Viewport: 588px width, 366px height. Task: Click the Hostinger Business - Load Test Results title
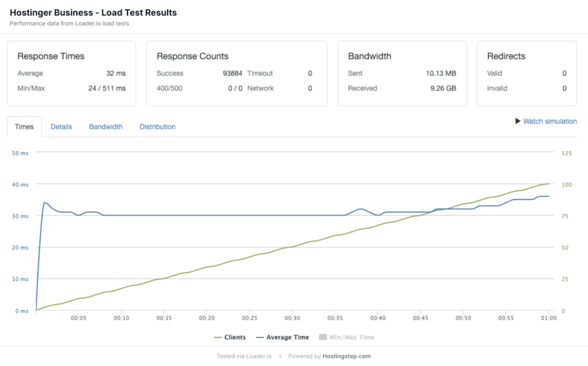(x=94, y=13)
